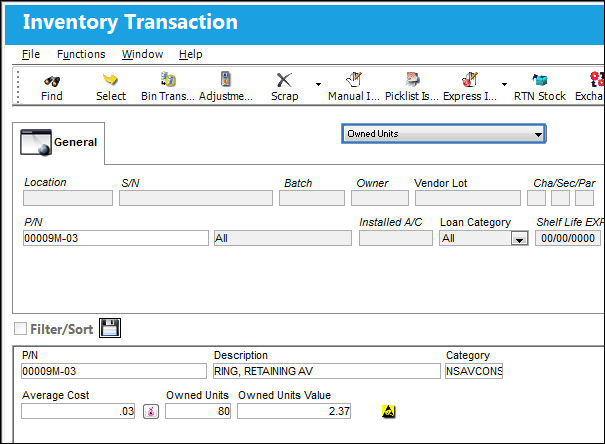Click the Find binoculars icon

(x=52, y=81)
